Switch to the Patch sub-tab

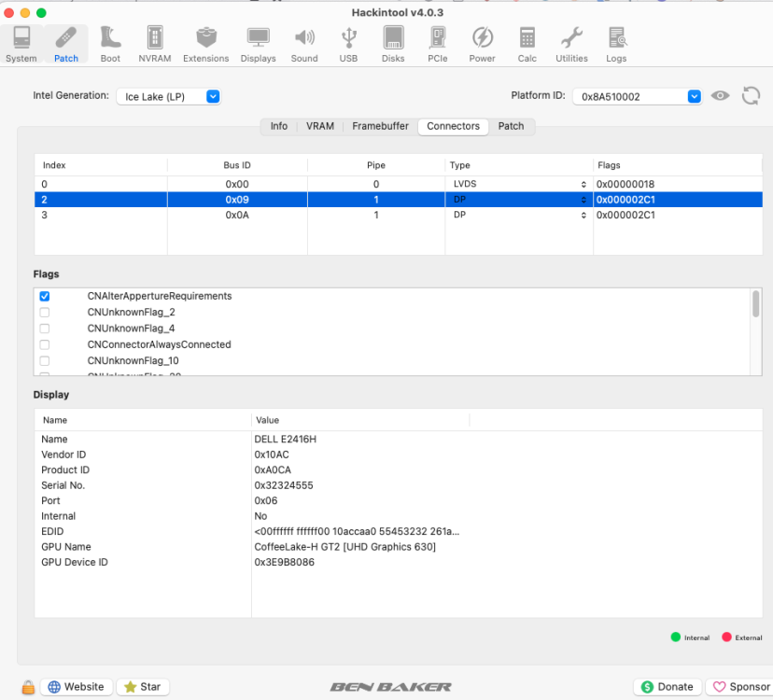pyautogui.click(x=511, y=126)
